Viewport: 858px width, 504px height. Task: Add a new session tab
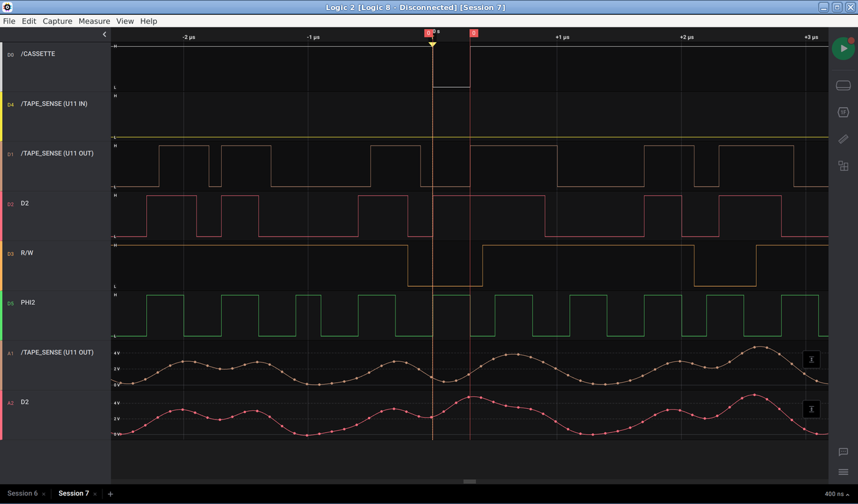(111, 494)
